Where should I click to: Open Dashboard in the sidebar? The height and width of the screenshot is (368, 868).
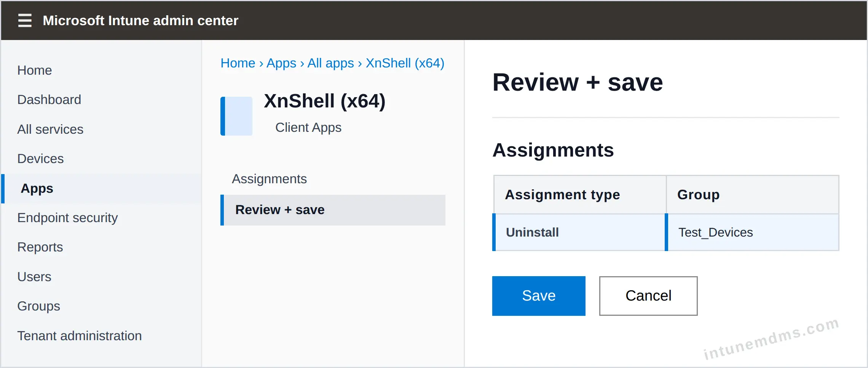[x=49, y=100]
